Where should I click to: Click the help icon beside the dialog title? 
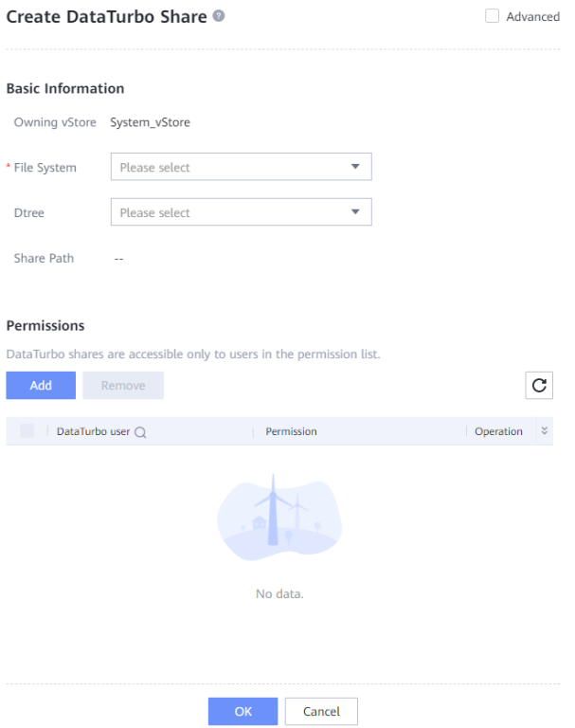(x=219, y=16)
